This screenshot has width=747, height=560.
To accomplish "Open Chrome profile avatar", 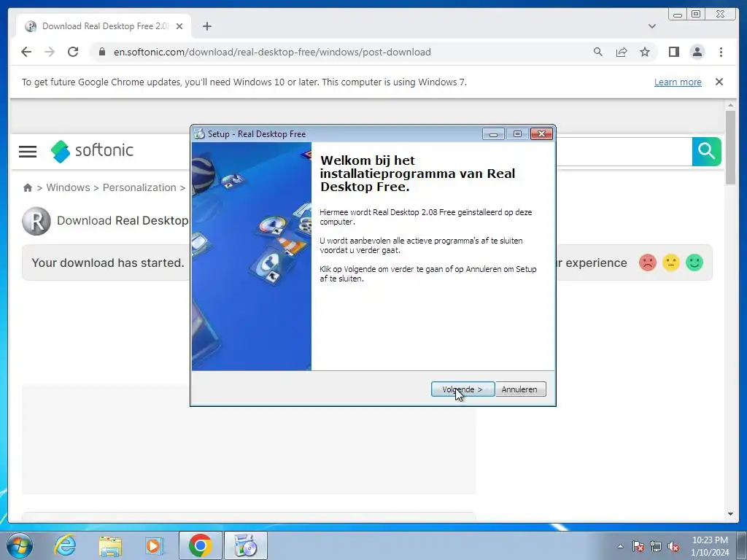I will coord(697,52).
